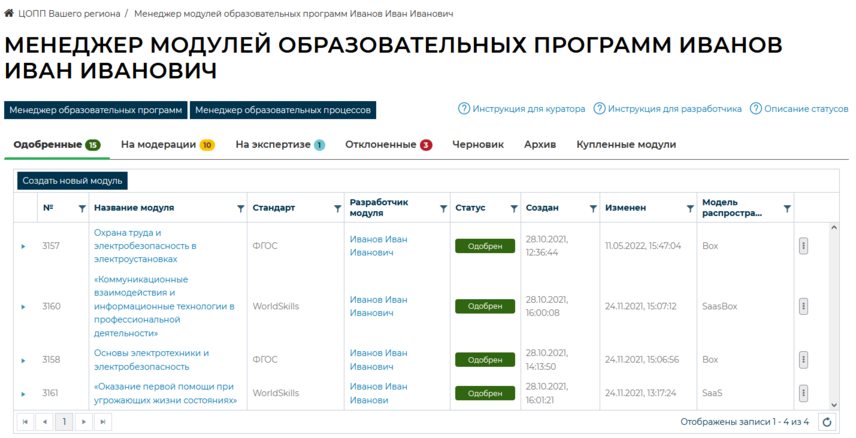The image size is (856, 438).
Task: Open Менеджер образовательных процессов
Action: 283,110
